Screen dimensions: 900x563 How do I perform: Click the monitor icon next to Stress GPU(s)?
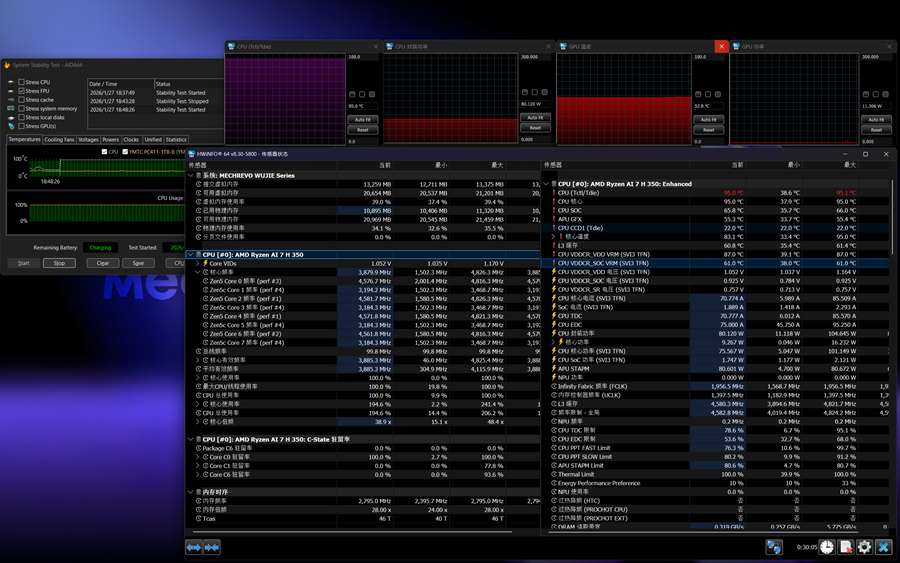coord(10,126)
